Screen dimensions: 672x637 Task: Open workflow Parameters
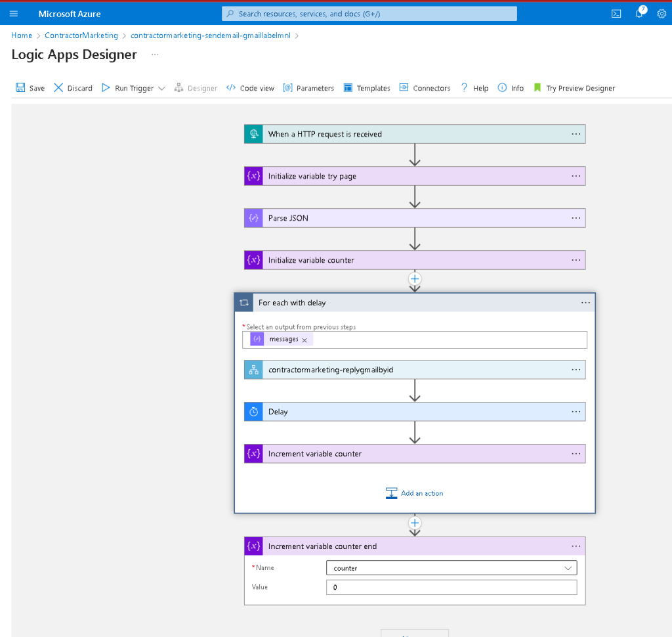(308, 88)
